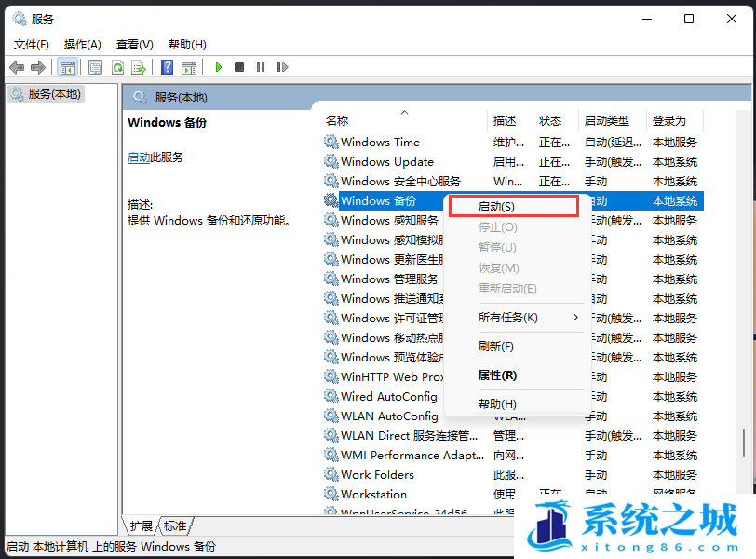This screenshot has width=756, height=559.
Task: Stop service with the square stop icon
Action: pyautogui.click(x=239, y=67)
